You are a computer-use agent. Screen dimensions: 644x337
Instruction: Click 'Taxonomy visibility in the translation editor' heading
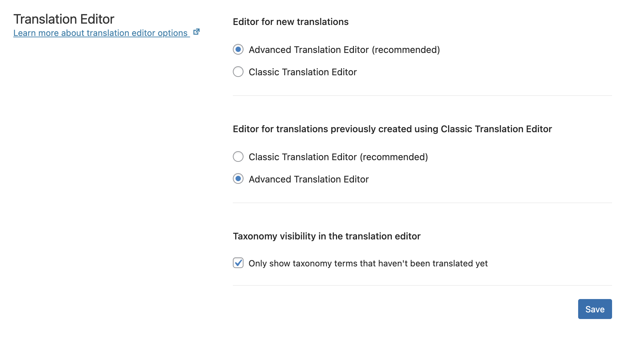tap(327, 236)
